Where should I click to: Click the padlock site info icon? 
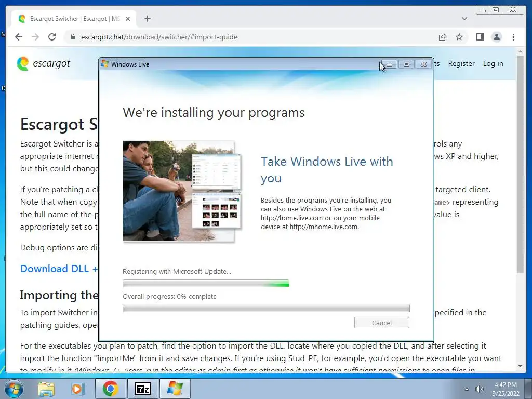tap(72, 37)
